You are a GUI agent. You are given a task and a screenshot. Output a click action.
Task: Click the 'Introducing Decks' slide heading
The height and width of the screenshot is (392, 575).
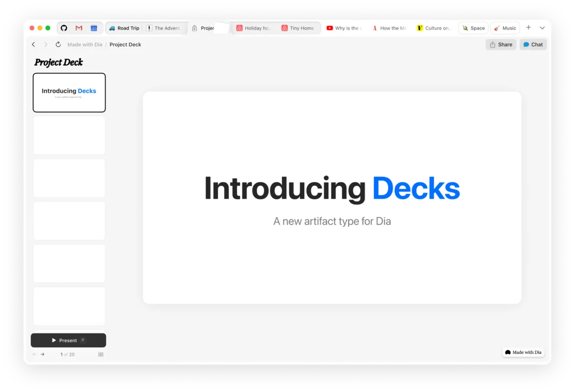pos(332,189)
